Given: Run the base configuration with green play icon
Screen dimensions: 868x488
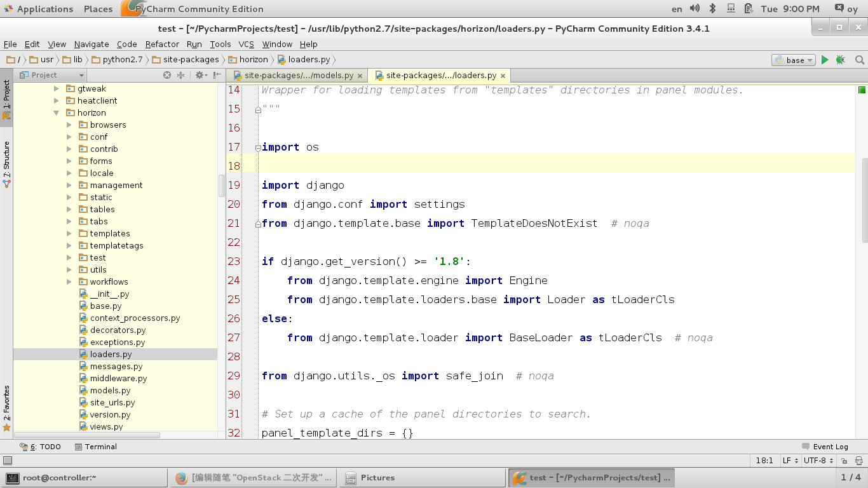Looking at the screenshot, I should pos(825,60).
